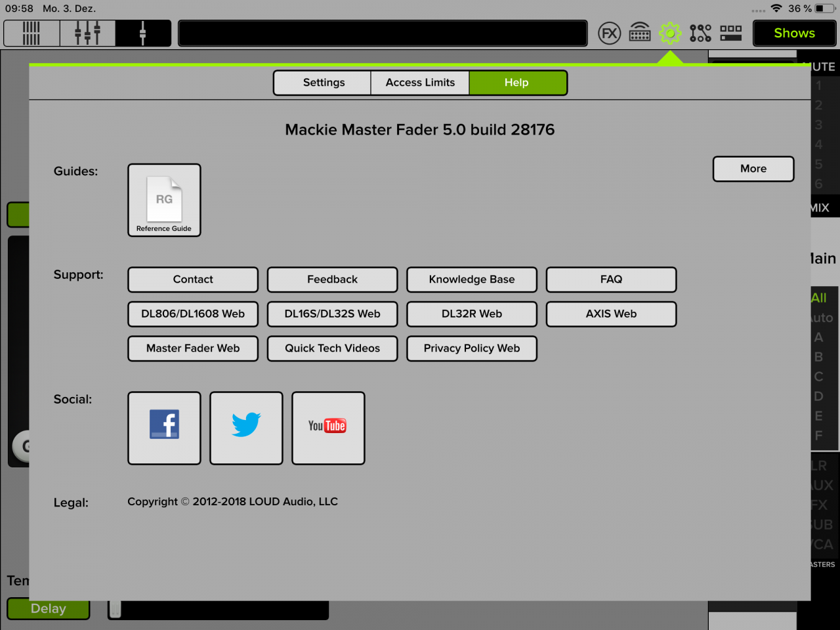This screenshot has width=840, height=630.
Task: Open the Privacy Policy Web page
Action: coord(472,348)
